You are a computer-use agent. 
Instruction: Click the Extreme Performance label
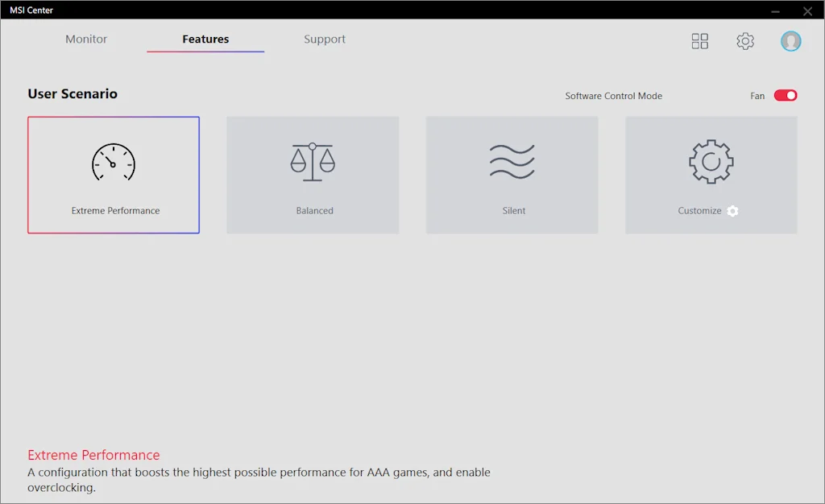pos(116,211)
